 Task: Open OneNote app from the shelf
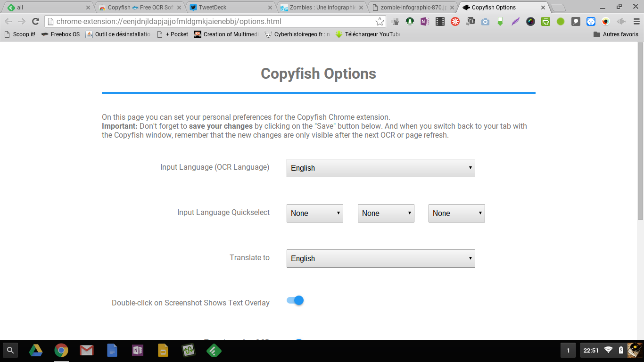[138, 350]
